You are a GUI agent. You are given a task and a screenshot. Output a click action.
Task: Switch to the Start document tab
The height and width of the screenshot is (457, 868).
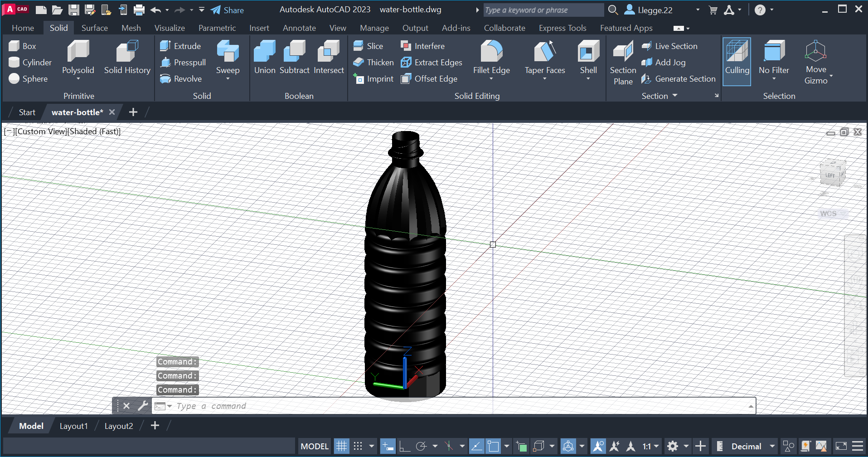[27, 112]
